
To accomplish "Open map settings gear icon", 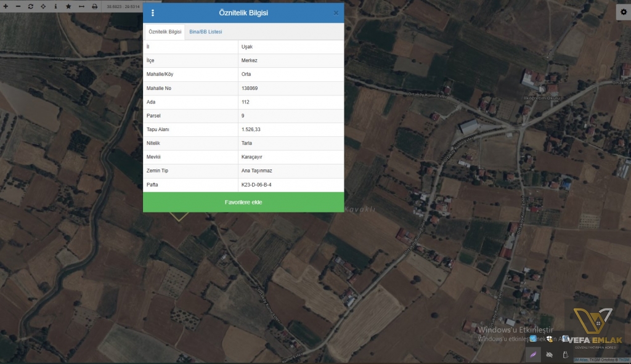I will (x=623, y=12).
